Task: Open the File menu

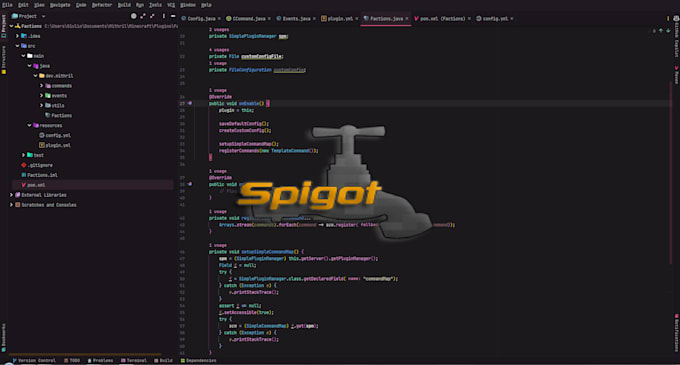Action: click(x=7, y=5)
